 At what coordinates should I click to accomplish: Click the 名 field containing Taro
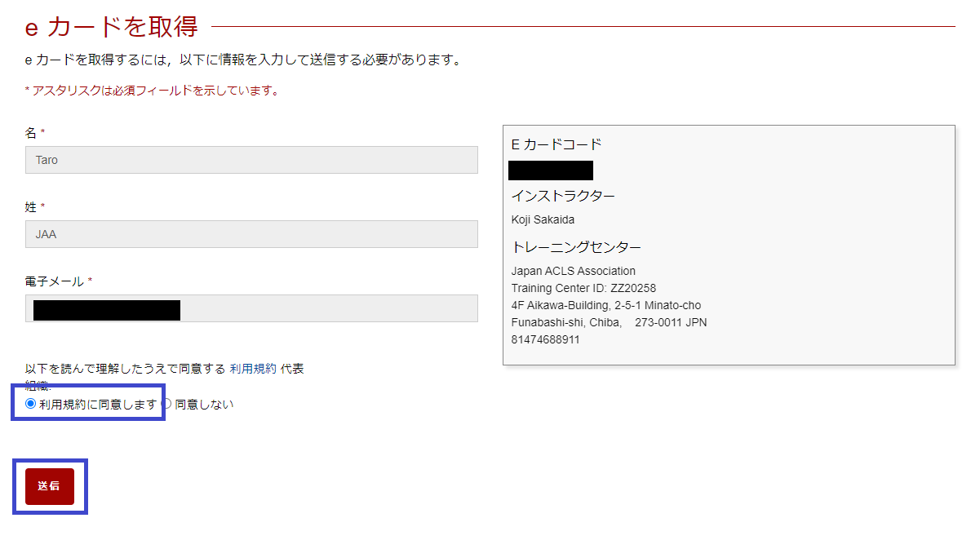(x=251, y=160)
